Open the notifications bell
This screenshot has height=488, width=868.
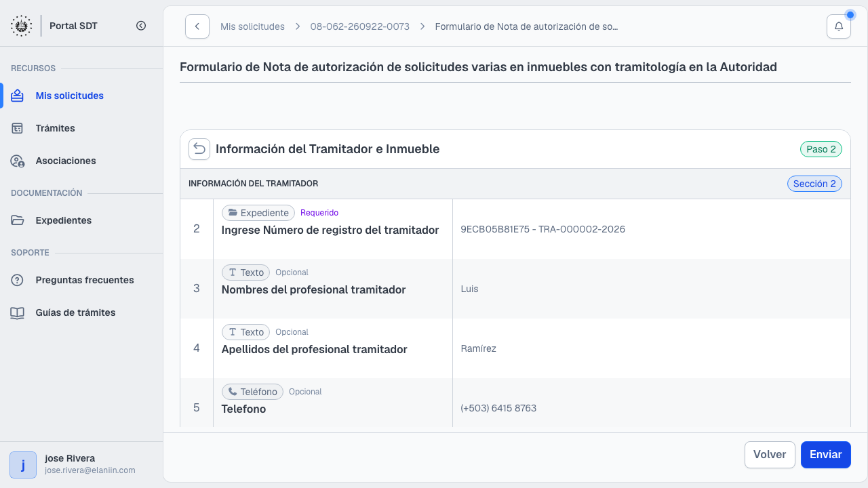(x=839, y=26)
